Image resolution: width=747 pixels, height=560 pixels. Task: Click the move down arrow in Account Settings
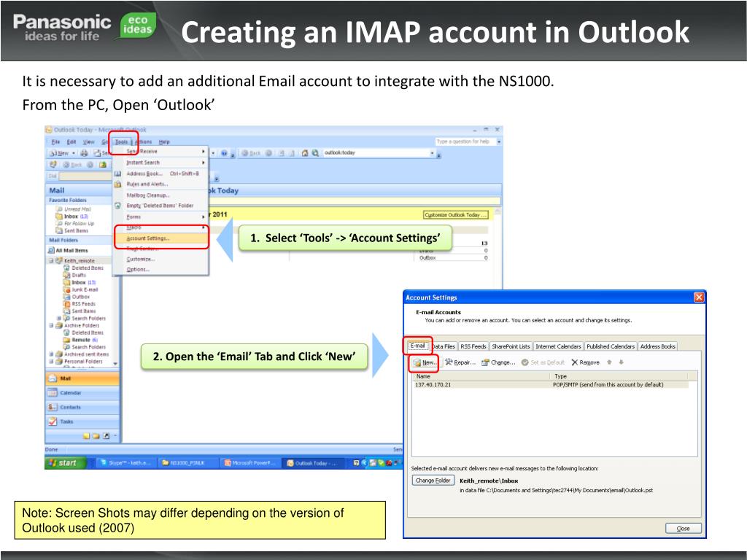tap(622, 362)
